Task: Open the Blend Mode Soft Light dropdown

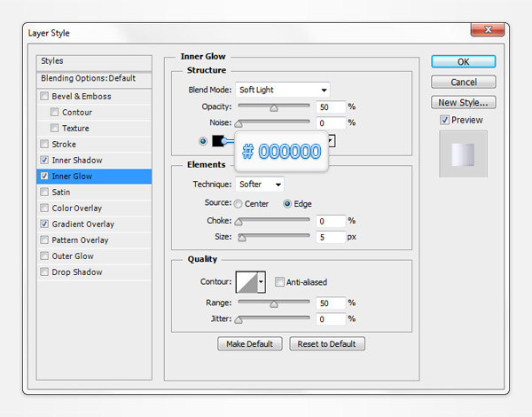Action: 282,90
